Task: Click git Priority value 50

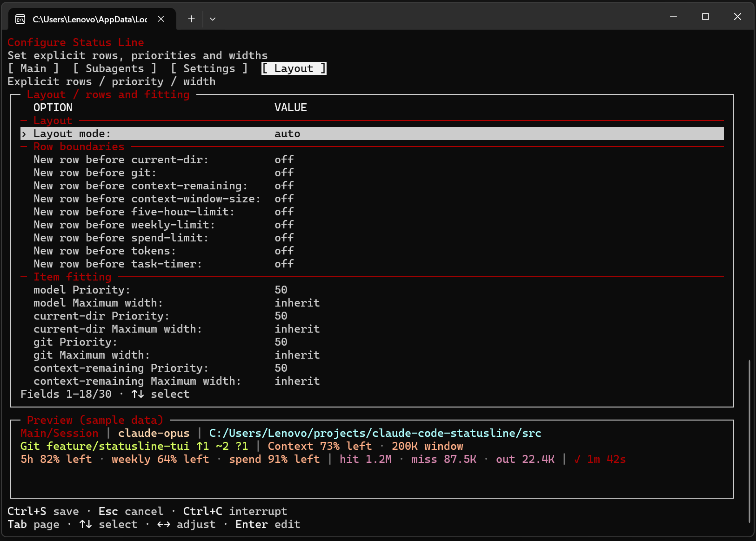Action: [281, 342]
